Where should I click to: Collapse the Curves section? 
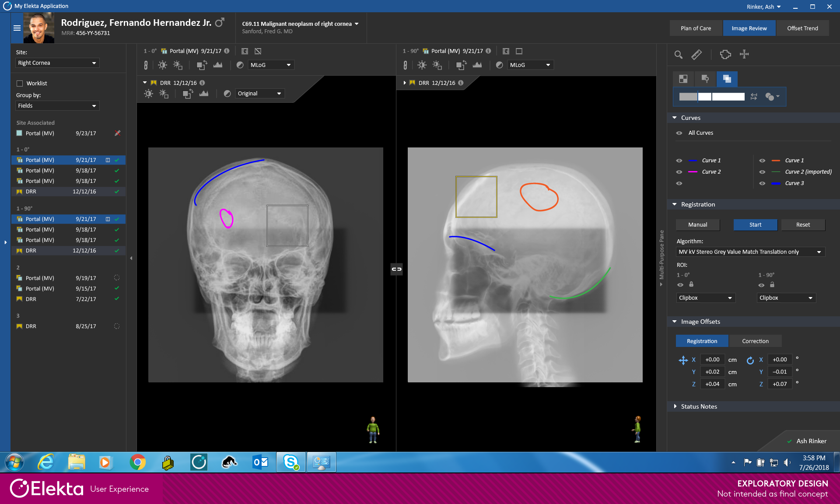click(x=674, y=118)
